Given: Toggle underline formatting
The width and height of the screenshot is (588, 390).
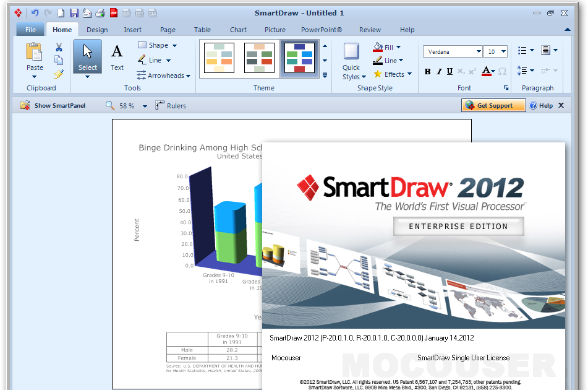Looking at the screenshot, I should click(450, 71).
